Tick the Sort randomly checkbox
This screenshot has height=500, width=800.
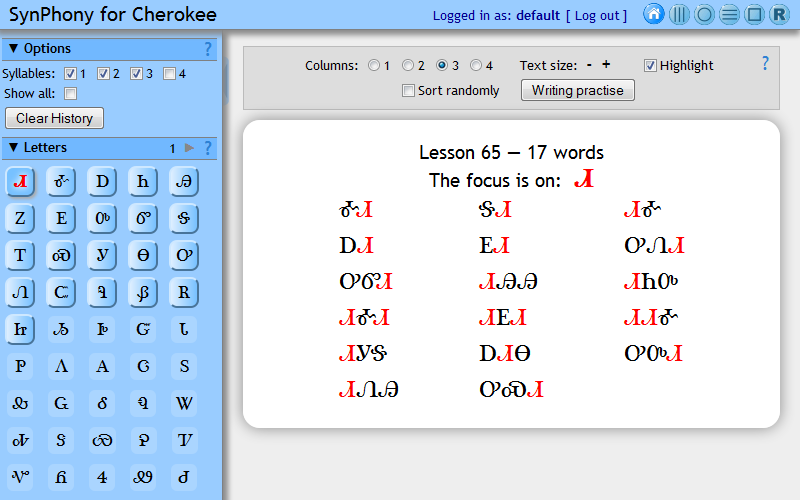click(x=408, y=91)
